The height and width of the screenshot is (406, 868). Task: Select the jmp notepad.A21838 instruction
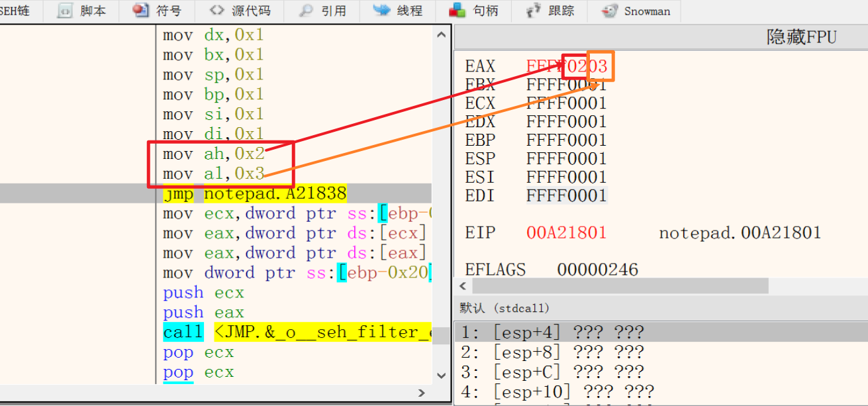tap(254, 193)
